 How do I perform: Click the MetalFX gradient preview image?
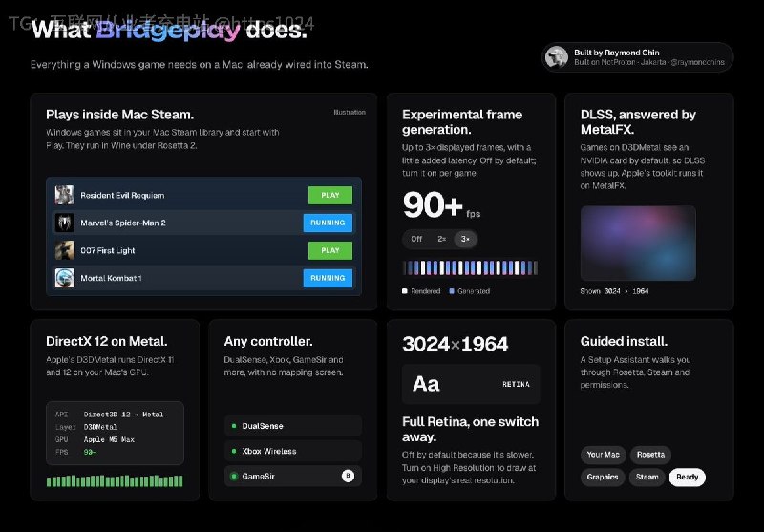click(x=638, y=244)
